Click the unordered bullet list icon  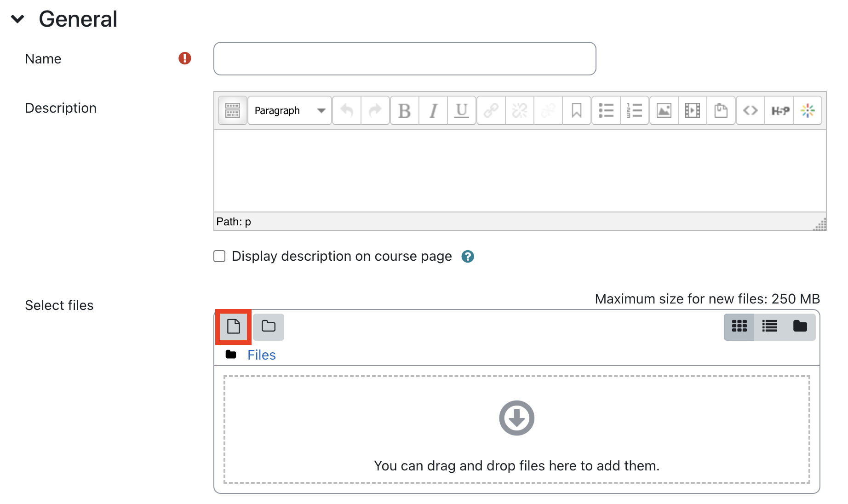point(606,110)
